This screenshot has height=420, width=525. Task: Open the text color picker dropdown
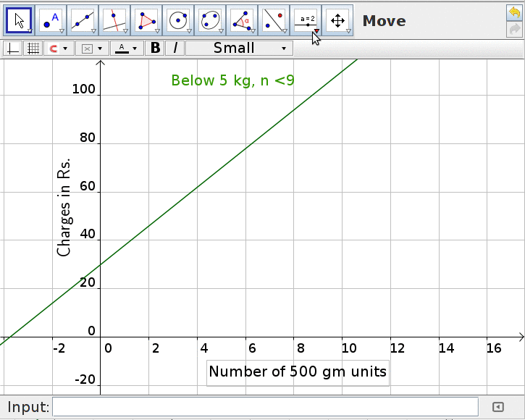tap(126, 49)
